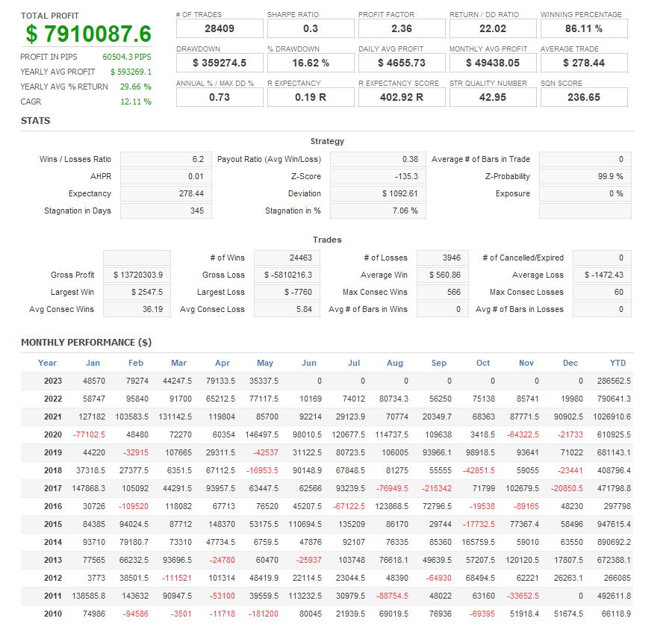The height and width of the screenshot is (636, 672).
Task: Click Gross Profit value $ 13720303.9
Action: tap(137, 275)
